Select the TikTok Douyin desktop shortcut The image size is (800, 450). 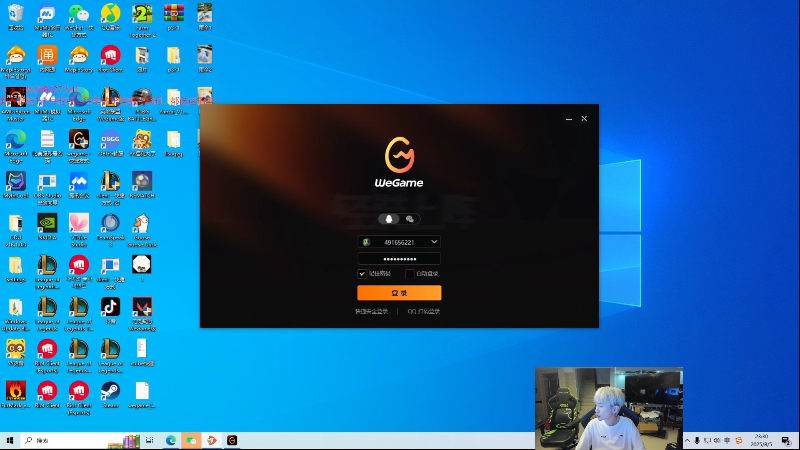tap(111, 311)
